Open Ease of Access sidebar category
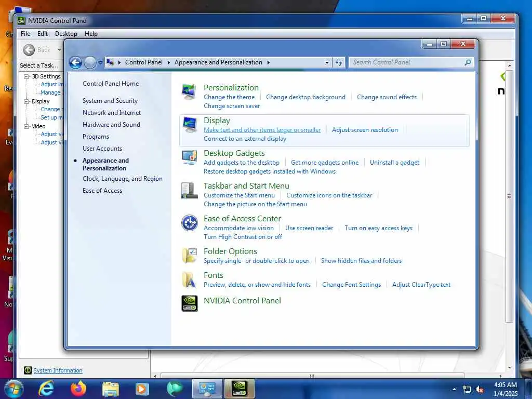 [102, 191]
